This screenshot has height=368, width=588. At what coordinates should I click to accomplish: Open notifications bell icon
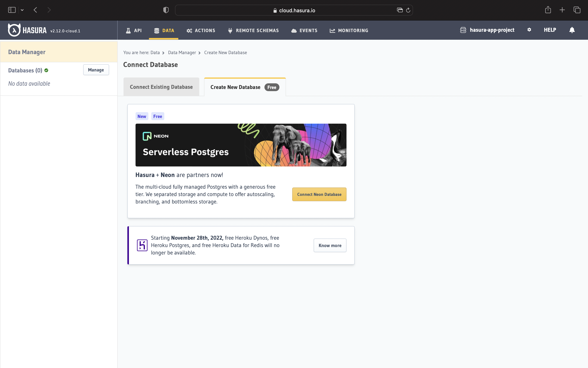572,30
